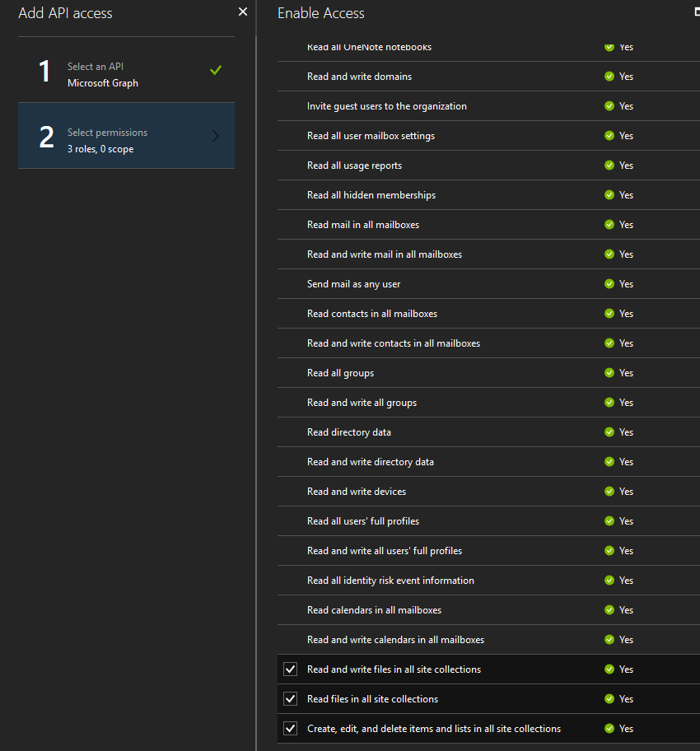Uncheck Read and write files in all site collections
Screen dimensions: 700x751
pyautogui.click(x=290, y=669)
